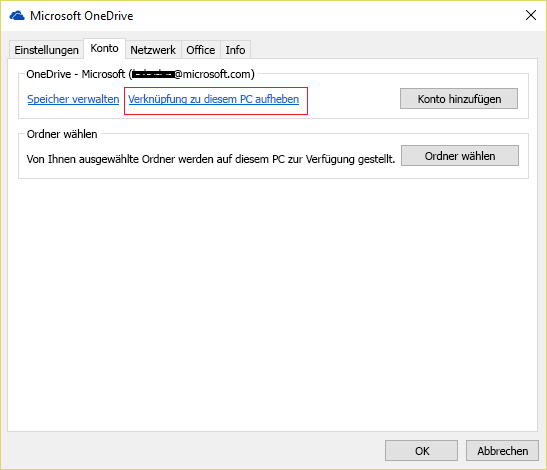The image size is (547, 470).
Task: Open the Netzwerk tab
Action: 153,50
